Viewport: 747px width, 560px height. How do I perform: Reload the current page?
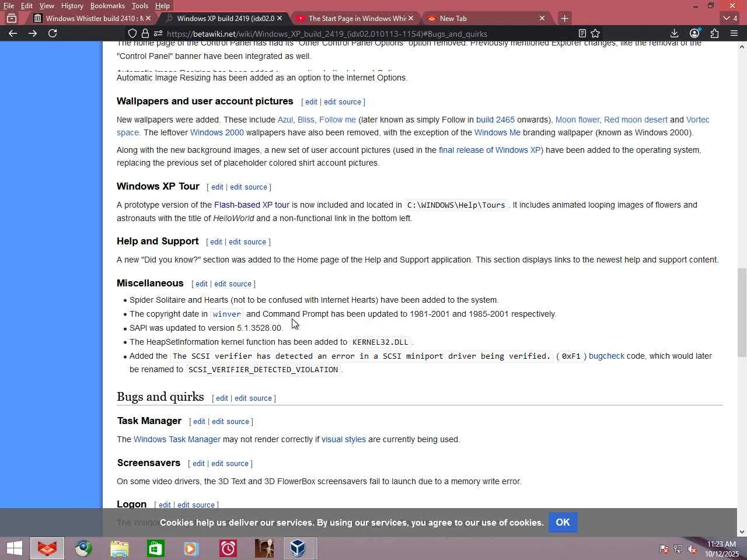click(x=53, y=33)
